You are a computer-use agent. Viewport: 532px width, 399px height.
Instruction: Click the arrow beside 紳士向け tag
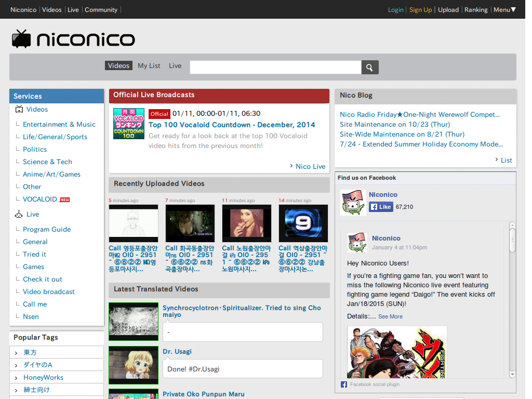tap(16, 391)
